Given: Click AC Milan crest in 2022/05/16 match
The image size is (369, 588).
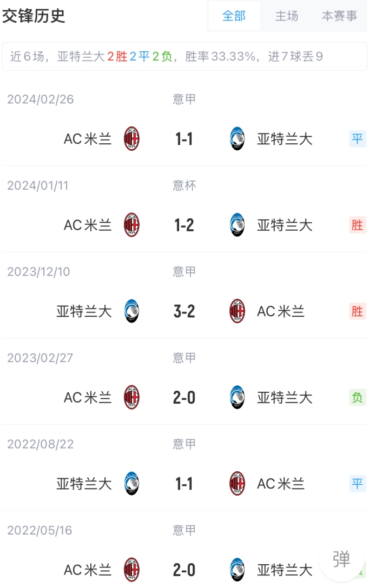Looking at the screenshot, I should click(x=131, y=570).
